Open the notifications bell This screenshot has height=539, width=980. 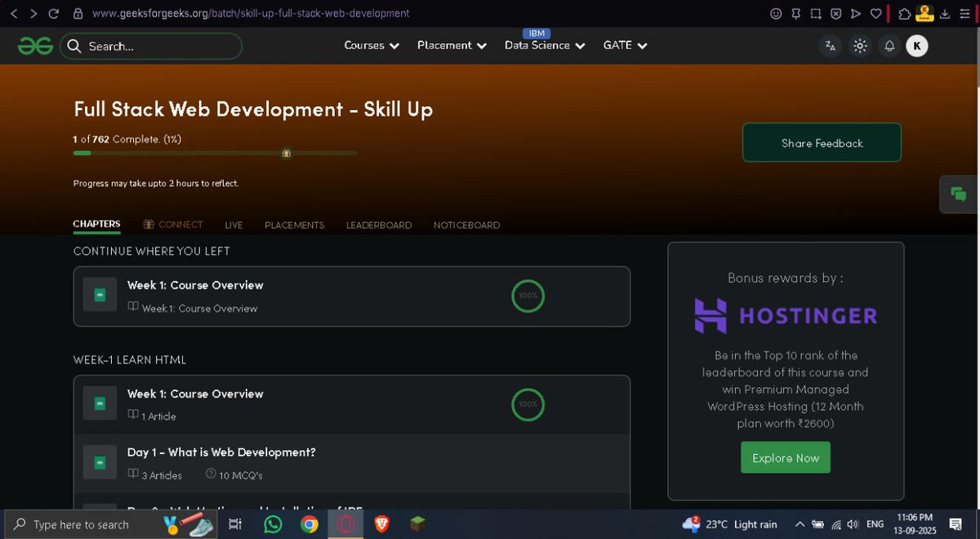(889, 46)
